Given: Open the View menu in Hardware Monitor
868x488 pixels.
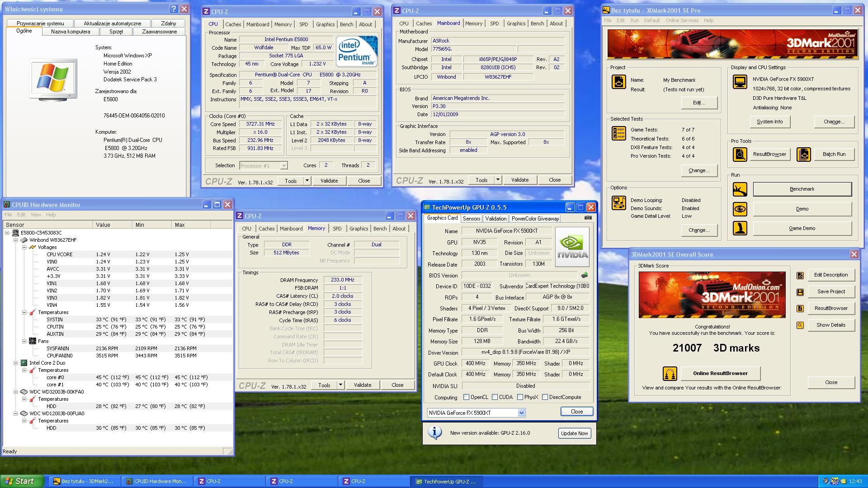Looking at the screenshot, I should (36, 215).
